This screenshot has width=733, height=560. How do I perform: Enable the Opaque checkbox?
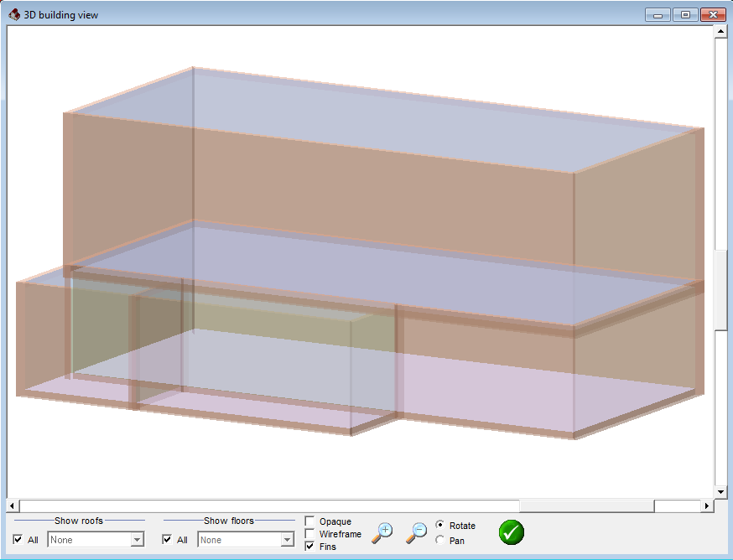point(309,521)
